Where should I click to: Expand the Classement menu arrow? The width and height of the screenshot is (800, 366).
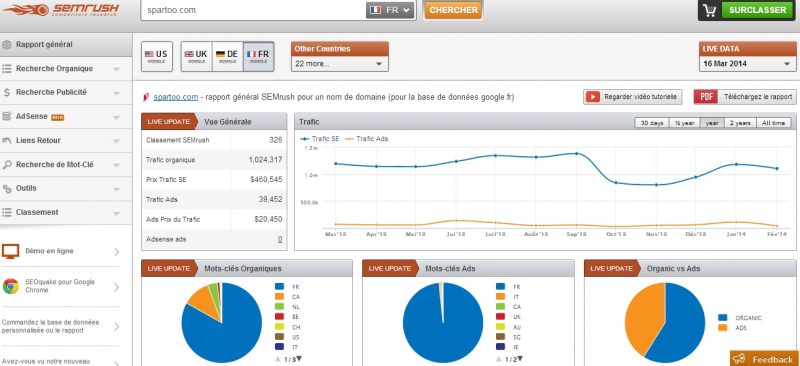click(116, 213)
